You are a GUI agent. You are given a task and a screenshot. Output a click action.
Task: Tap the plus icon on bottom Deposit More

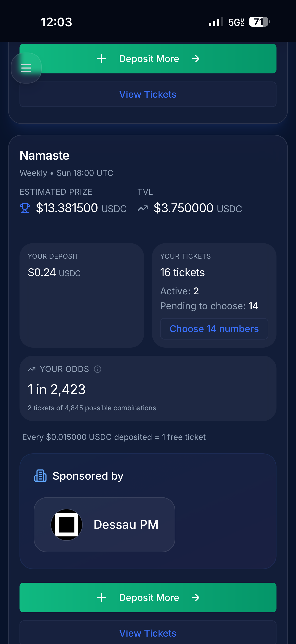[102, 598]
